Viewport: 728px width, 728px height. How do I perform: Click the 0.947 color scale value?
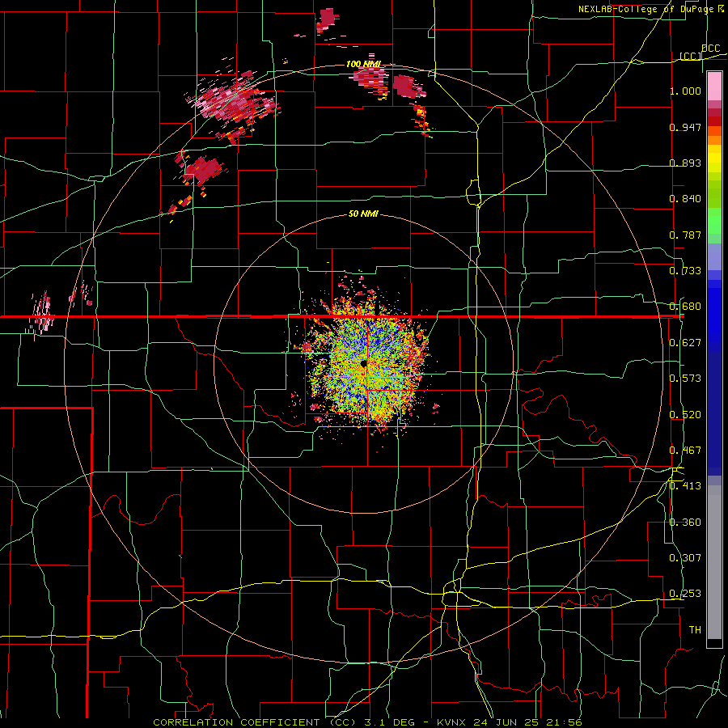click(x=685, y=127)
